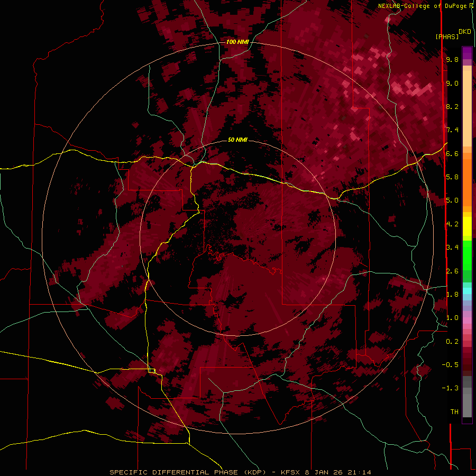The width and height of the screenshot is (476, 476).
Task: Select the pink segment of the color bar
Action: tap(467, 321)
